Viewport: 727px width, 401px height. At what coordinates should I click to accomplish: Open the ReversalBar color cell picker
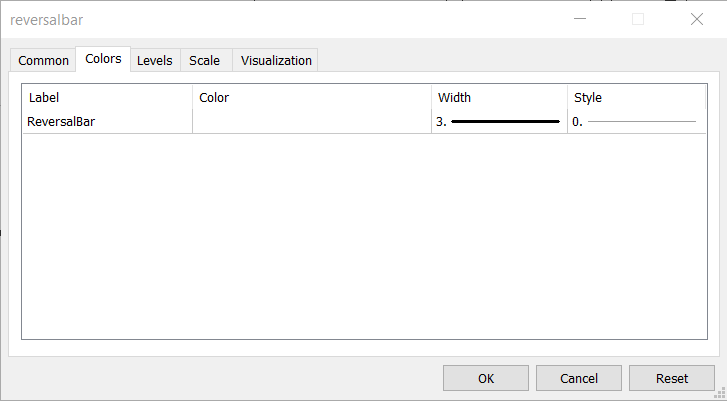311,121
